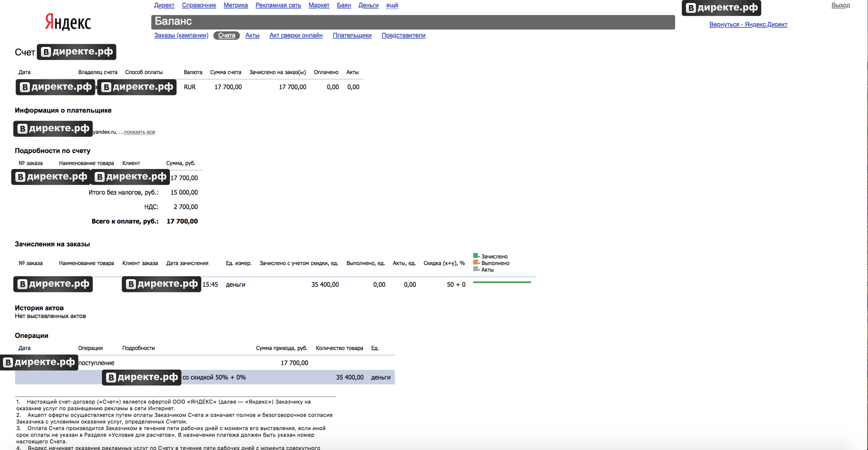
Task: Expand the ещё services menu
Action: [x=392, y=5]
